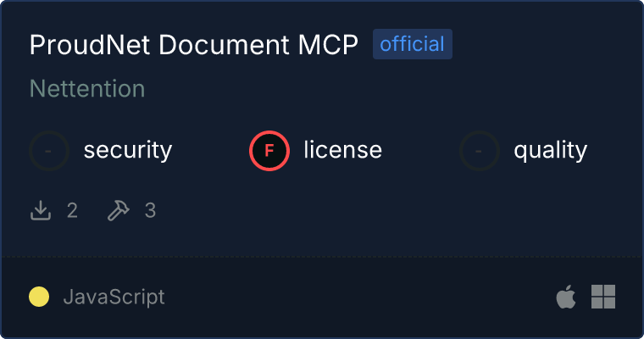The width and height of the screenshot is (644, 339).
Task: Click the license label text
Action: click(343, 149)
